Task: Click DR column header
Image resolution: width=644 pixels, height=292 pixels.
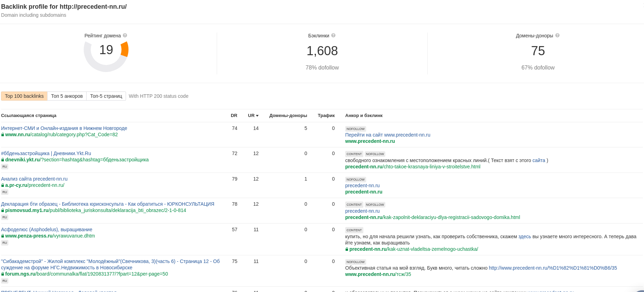Action: point(234,116)
